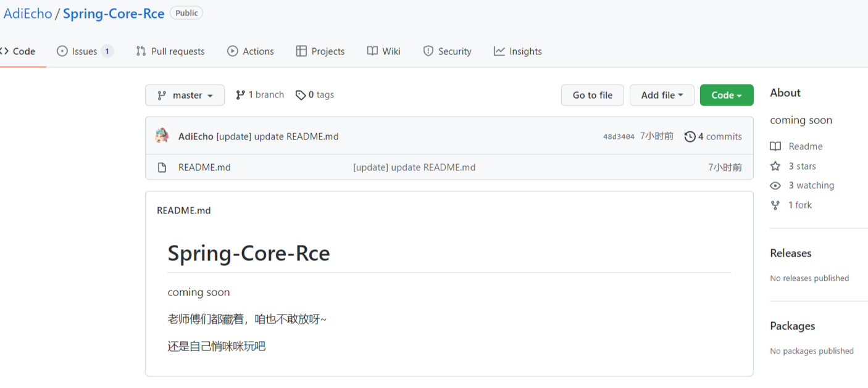Switch to the Code tab
The width and height of the screenshot is (868, 388).
coord(19,51)
